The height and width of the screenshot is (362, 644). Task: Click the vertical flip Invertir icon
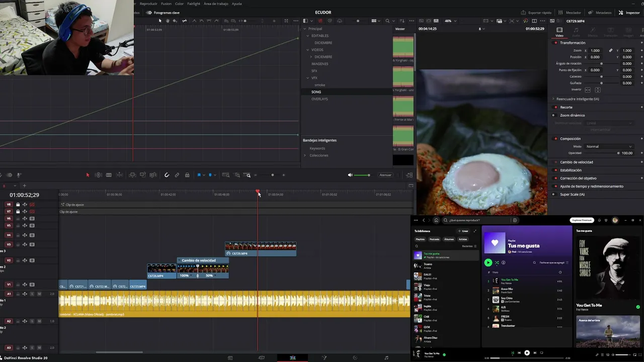coord(598,90)
